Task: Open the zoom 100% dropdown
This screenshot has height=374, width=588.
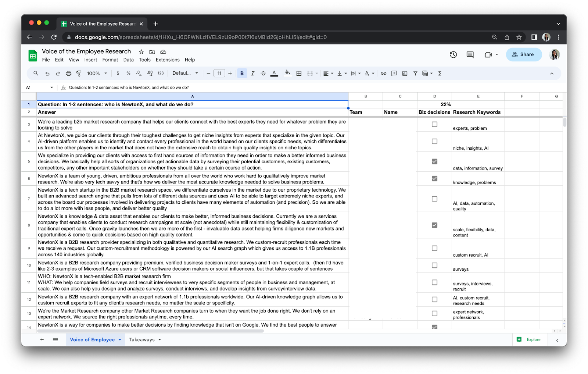Action: pyautogui.click(x=97, y=73)
